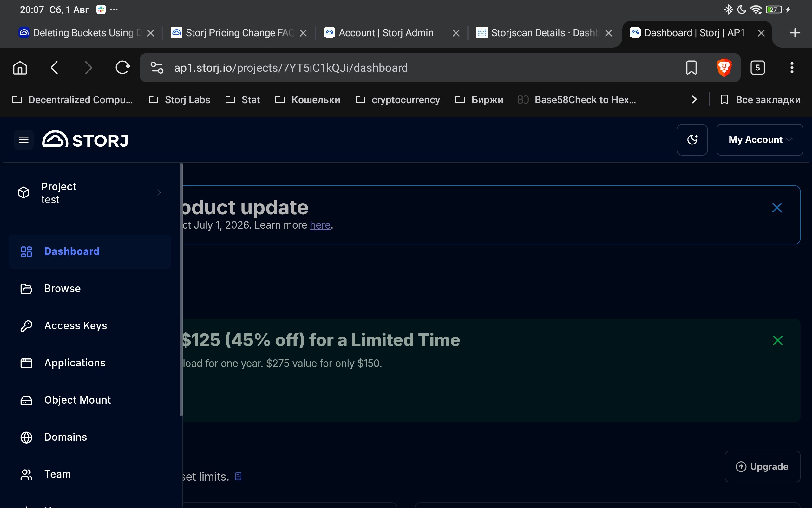Click the project cube icon
812x508 pixels.
tap(23, 192)
